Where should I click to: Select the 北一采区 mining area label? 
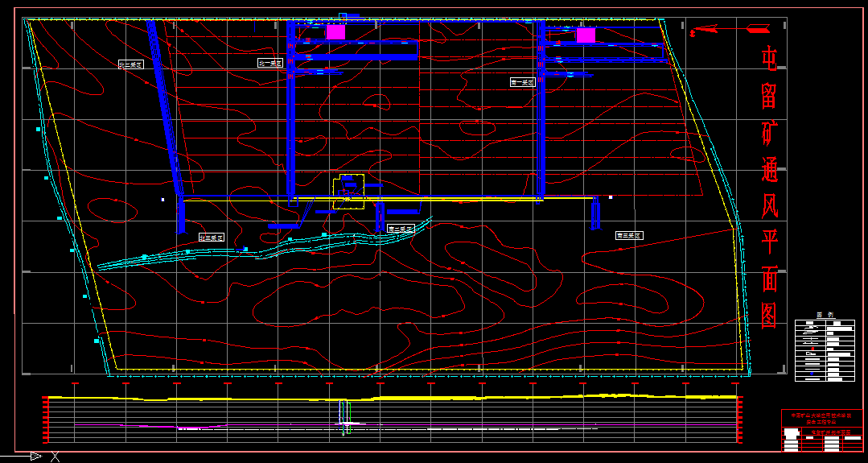tap(270, 63)
